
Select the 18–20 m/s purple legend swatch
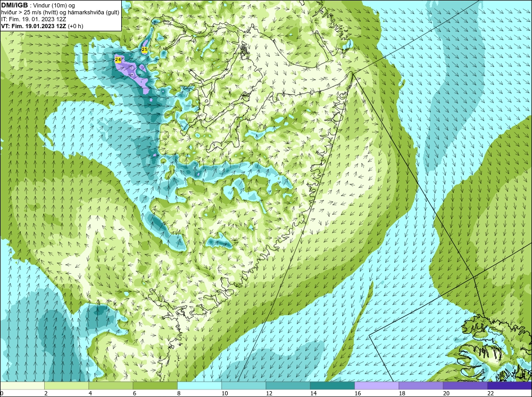coord(421,385)
